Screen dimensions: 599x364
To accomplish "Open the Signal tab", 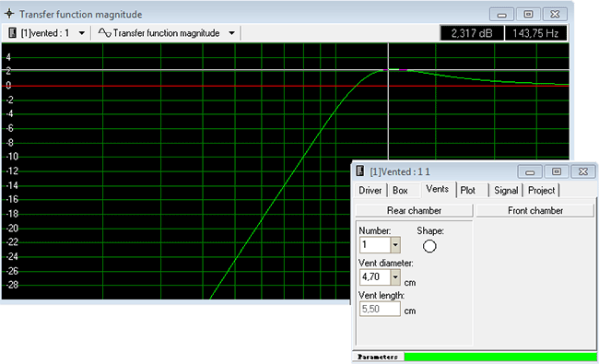I will pos(506,190).
